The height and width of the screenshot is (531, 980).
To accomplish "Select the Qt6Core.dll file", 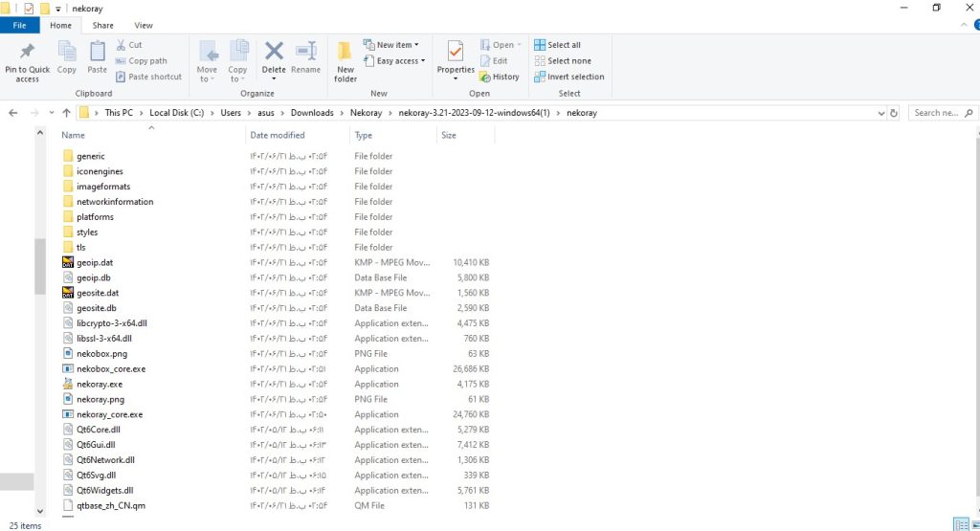I will [99, 430].
